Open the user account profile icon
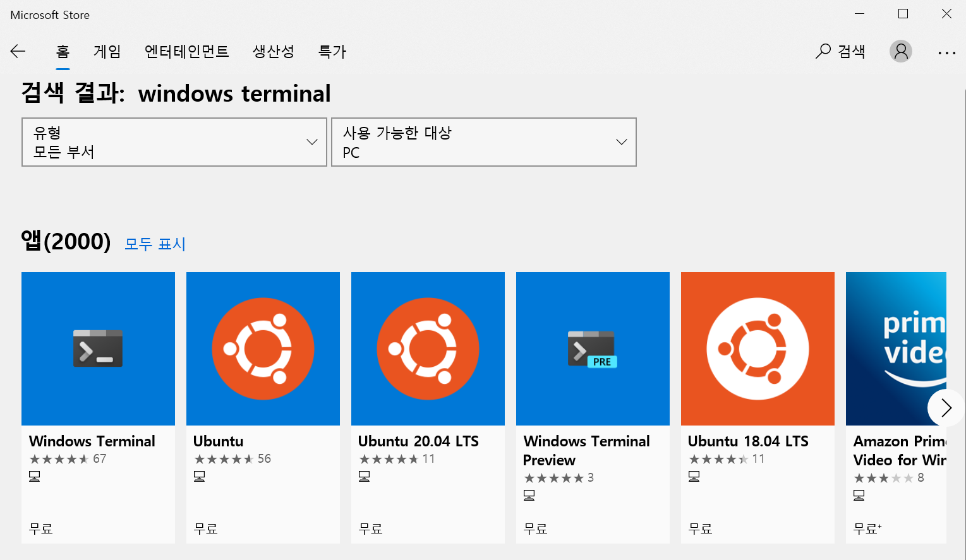 click(901, 51)
